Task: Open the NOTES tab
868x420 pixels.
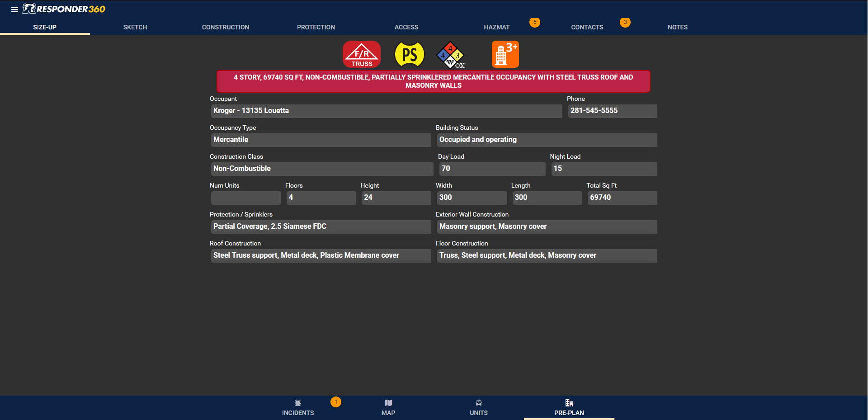Action: click(x=677, y=27)
